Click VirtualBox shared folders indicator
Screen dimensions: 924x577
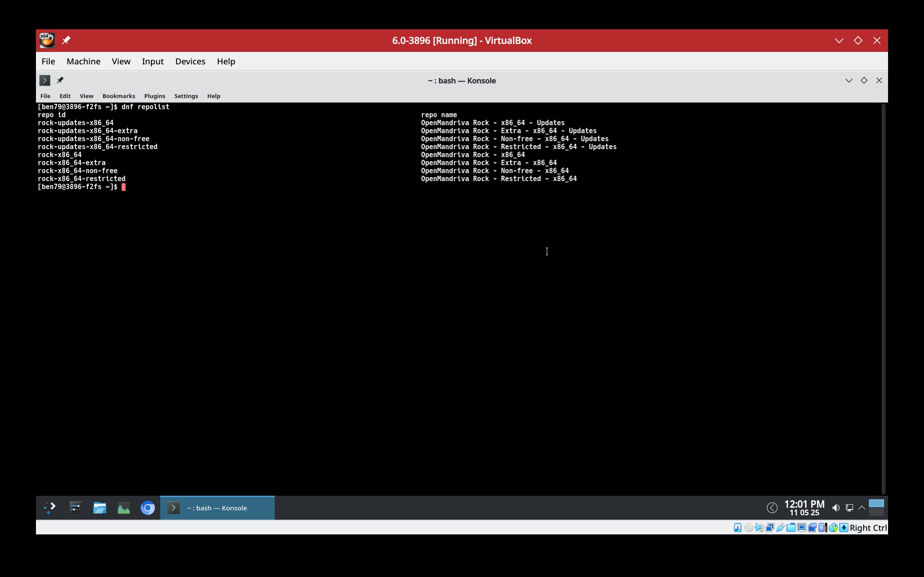[x=791, y=528]
